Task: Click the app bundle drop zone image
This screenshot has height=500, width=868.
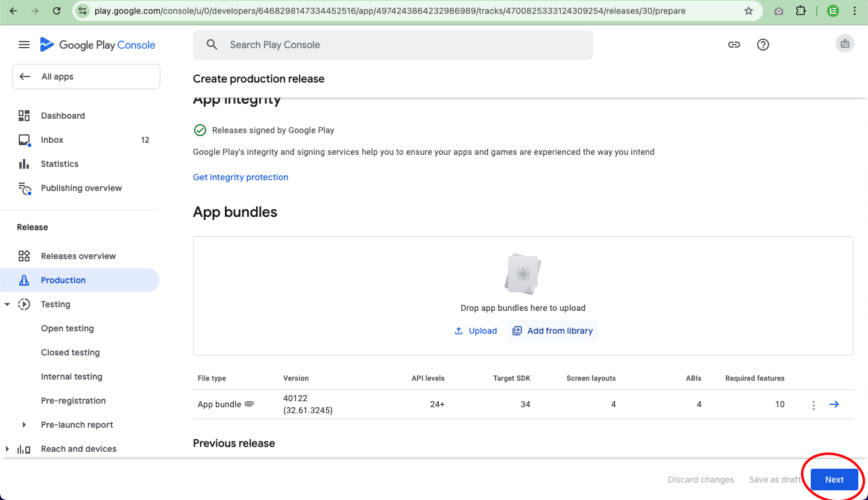Action: click(x=523, y=274)
